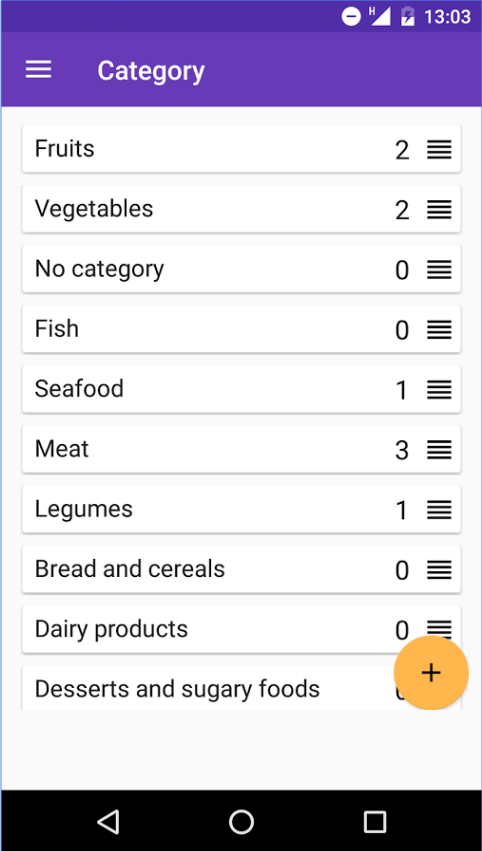Tap the orange add category button
The height and width of the screenshot is (851, 482).
(x=431, y=672)
